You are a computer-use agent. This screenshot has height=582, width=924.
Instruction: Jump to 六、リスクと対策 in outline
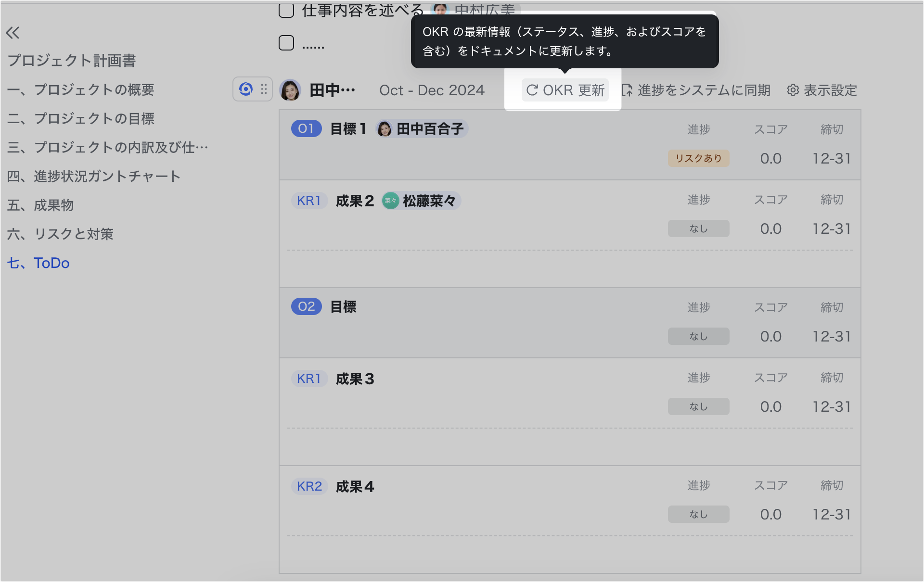click(x=61, y=234)
